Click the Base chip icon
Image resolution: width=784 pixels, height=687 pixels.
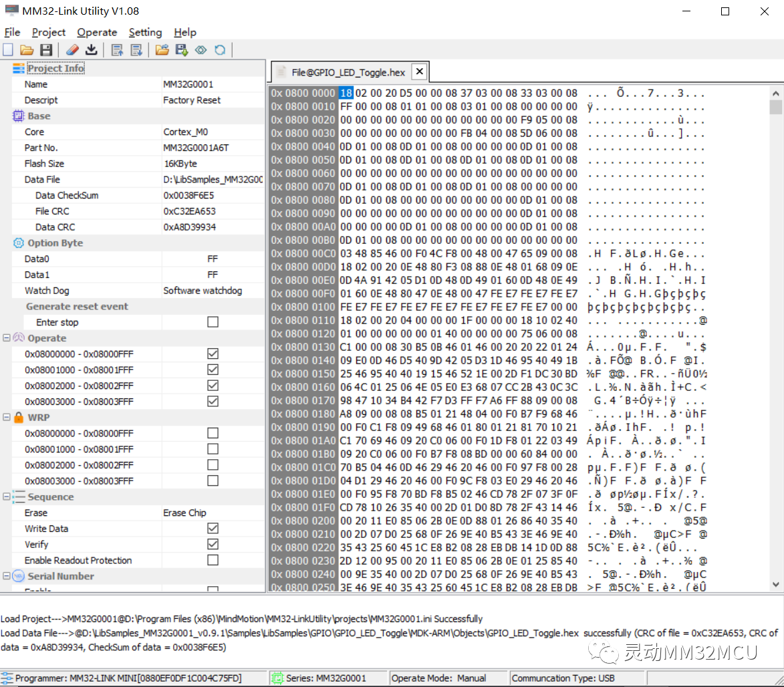pyautogui.click(x=19, y=116)
